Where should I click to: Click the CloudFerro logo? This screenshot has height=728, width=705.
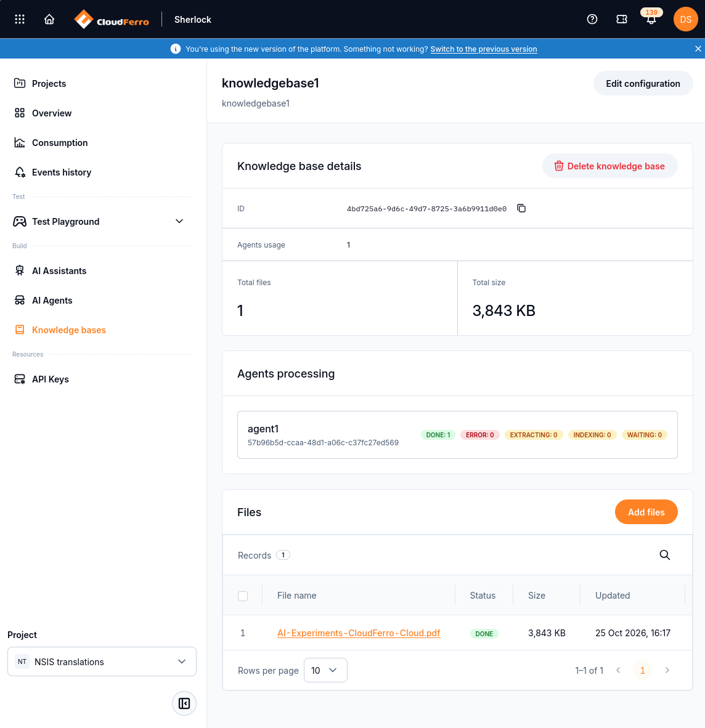pos(112,20)
